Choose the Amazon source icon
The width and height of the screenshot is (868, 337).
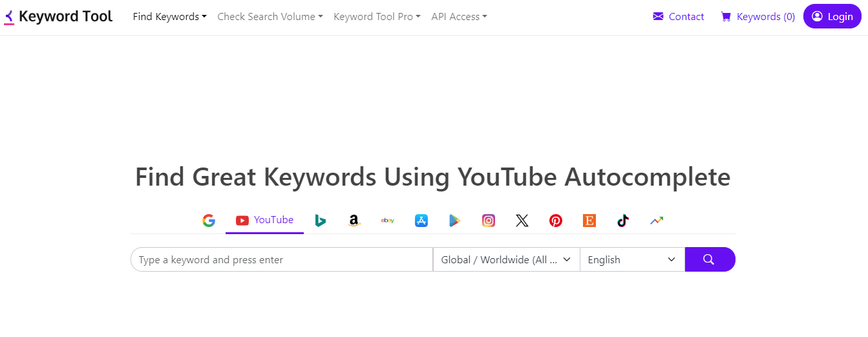point(354,221)
